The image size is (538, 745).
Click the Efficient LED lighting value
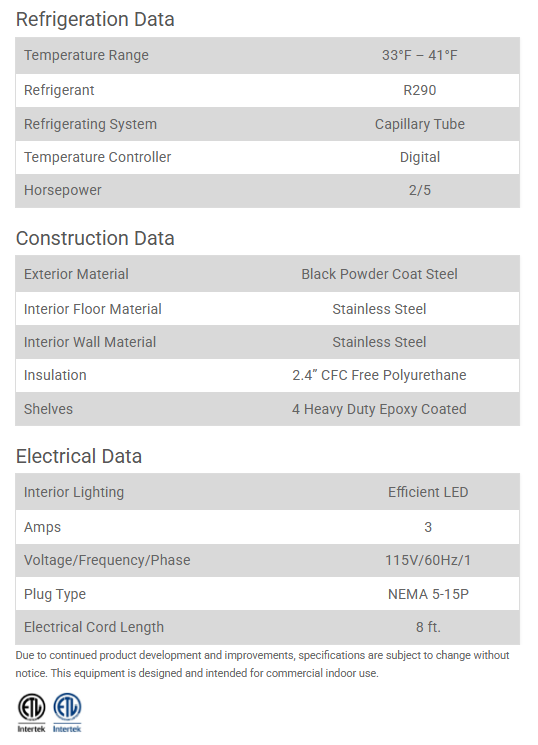(x=428, y=492)
